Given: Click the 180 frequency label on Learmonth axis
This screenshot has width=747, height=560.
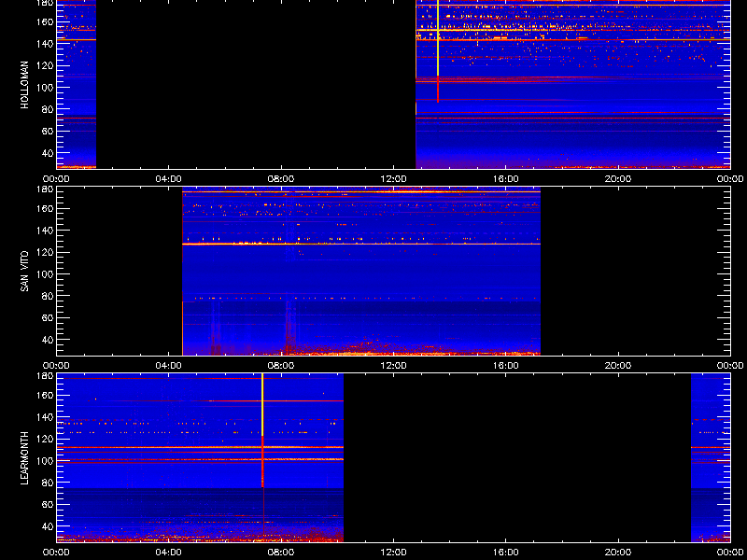Looking at the screenshot, I should [x=44, y=376].
